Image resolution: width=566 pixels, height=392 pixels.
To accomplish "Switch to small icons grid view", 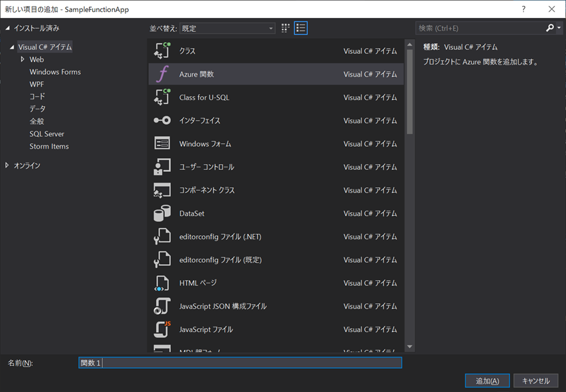I will click(x=286, y=28).
